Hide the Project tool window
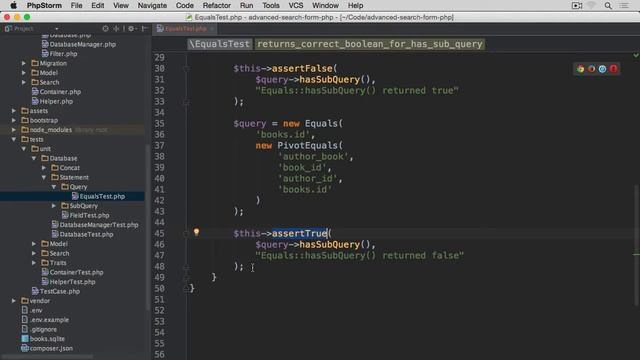The image size is (640, 360). point(144,29)
